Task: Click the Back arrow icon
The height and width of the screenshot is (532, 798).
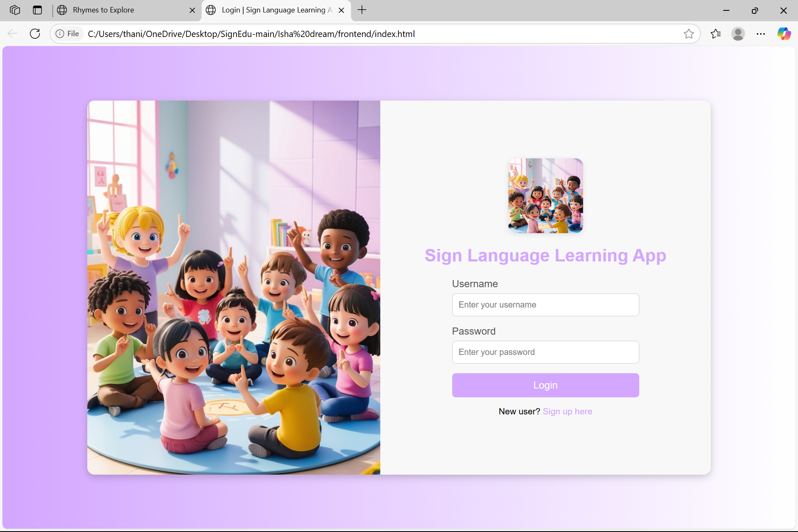Action: (12, 34)
